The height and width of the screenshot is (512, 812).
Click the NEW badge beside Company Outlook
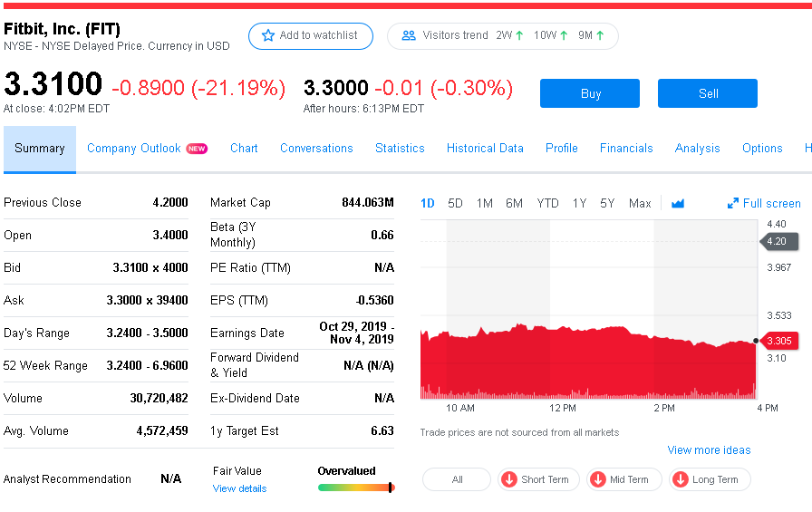[197, 149]
